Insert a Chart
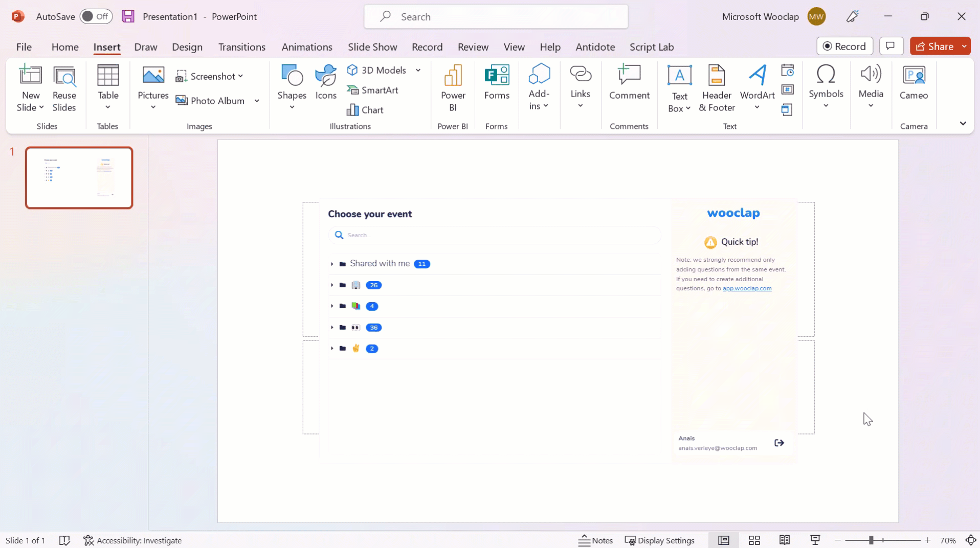Image resolution: width=980 pixels, height=548 pixels. coord(365,110)
